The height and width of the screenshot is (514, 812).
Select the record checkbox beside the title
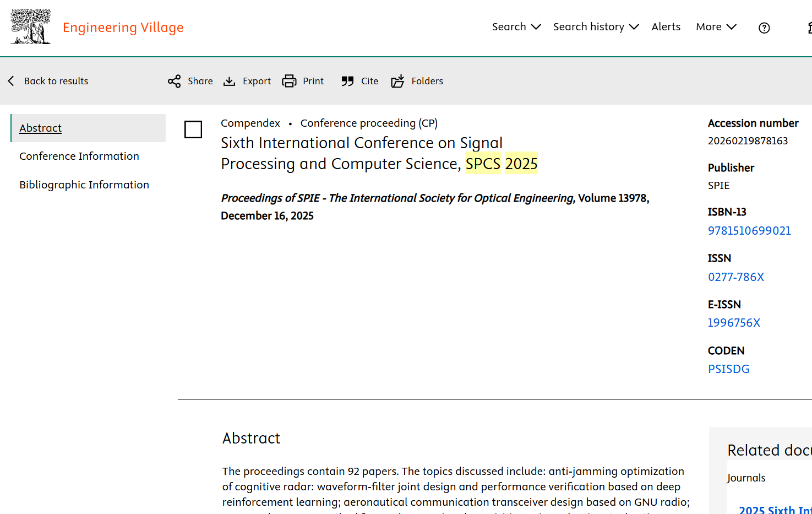(193, 129)
